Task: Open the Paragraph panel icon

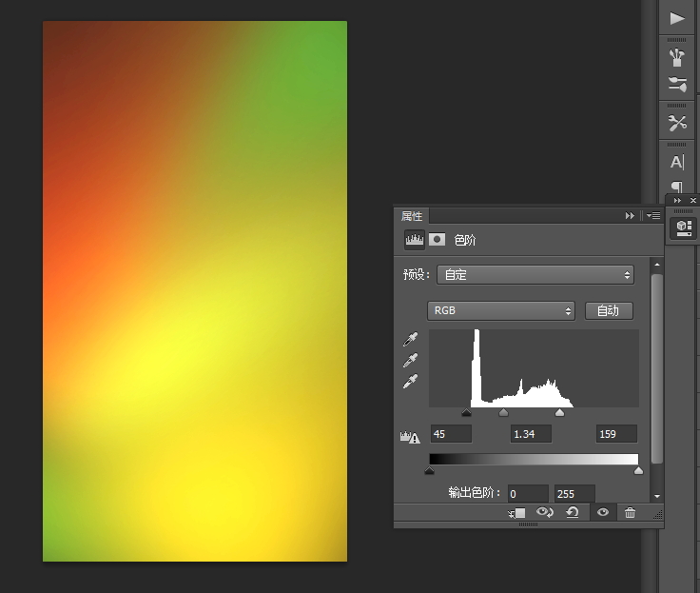Action: pos(677,187)
